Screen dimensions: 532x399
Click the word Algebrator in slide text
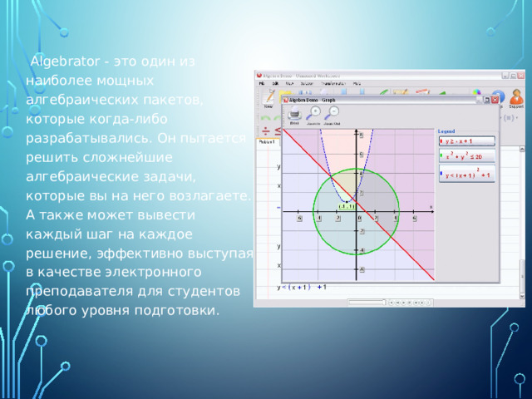(x=65, y=62)
